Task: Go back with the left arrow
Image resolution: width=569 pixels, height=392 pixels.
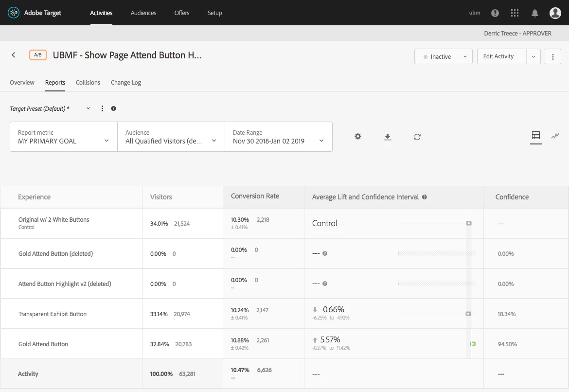Action: tap(14, 55)
